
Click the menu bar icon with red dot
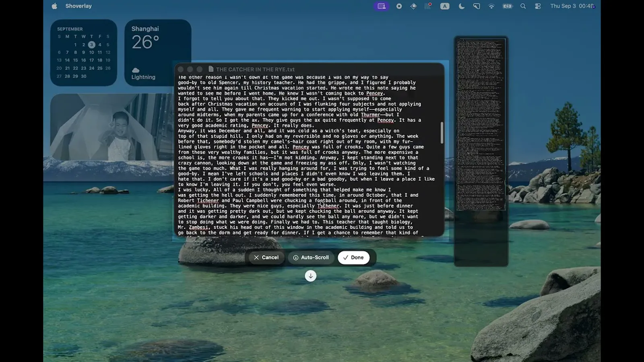pyautogui.click(x=428, y=6)
